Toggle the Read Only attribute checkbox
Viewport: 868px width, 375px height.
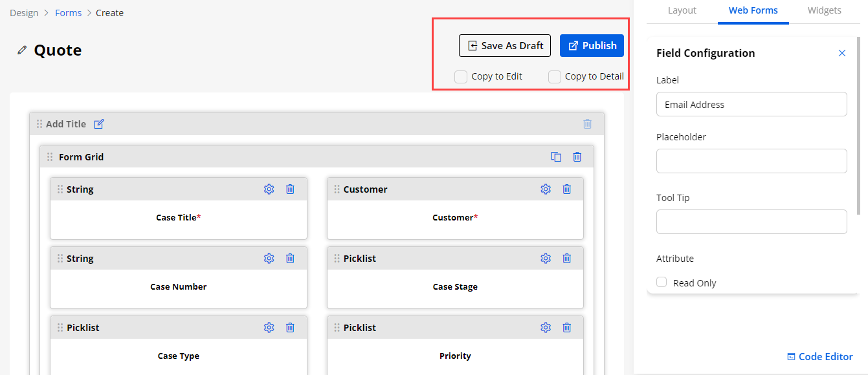tap(662, 283)
